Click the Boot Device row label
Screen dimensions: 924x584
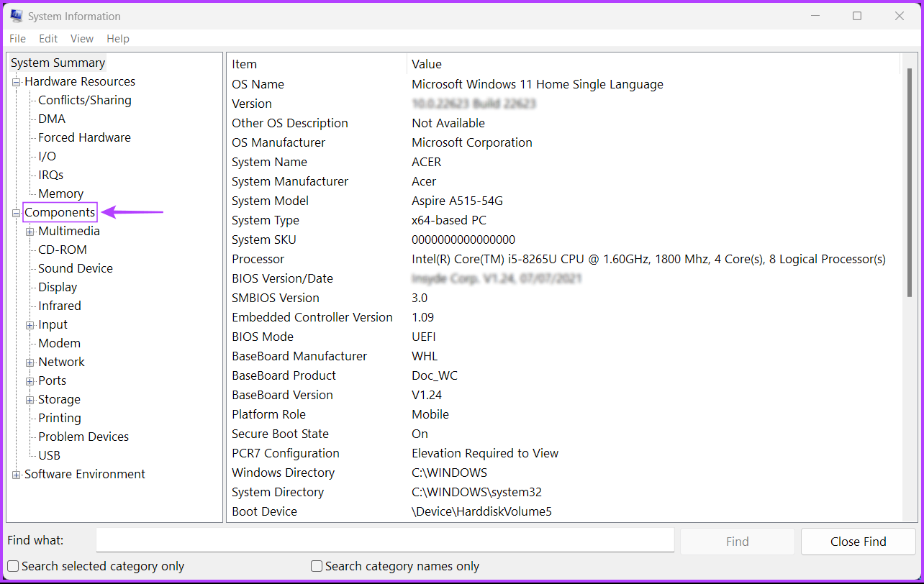[x=264, y=511]
